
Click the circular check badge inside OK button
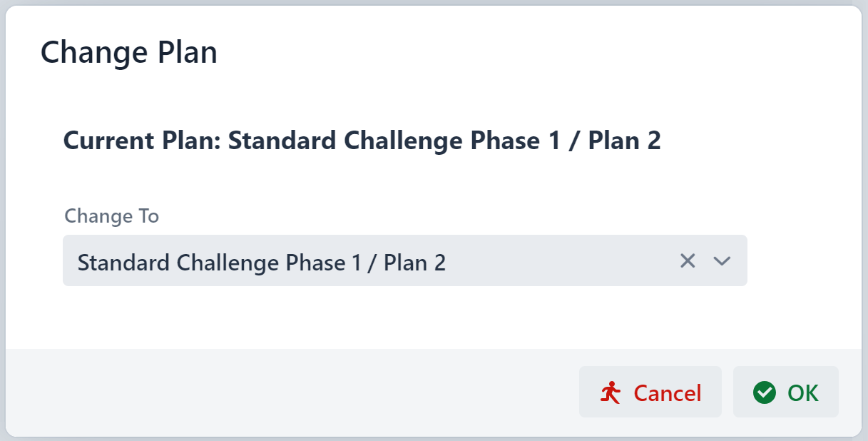pos(764,392)
